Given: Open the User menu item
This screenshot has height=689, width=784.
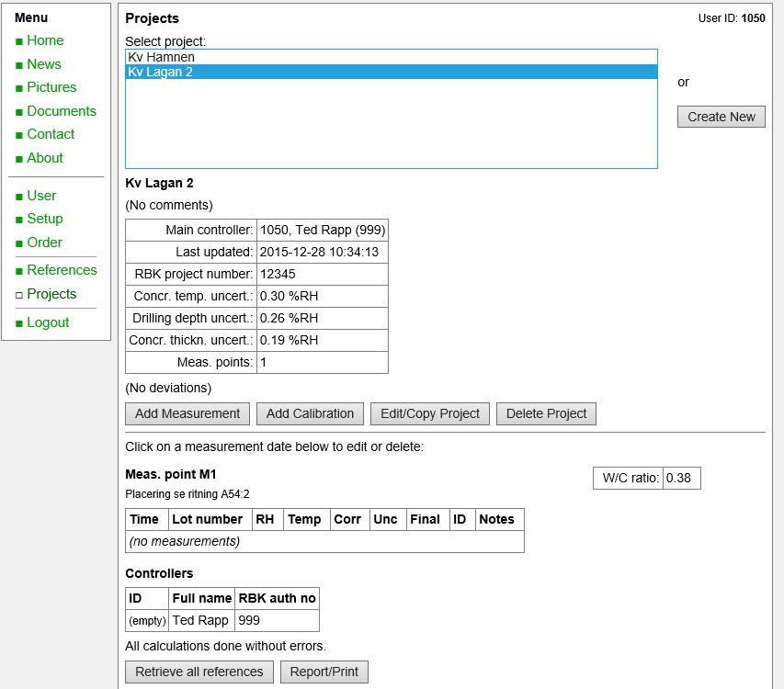Looking at the screenshot, I should (41, 196).
